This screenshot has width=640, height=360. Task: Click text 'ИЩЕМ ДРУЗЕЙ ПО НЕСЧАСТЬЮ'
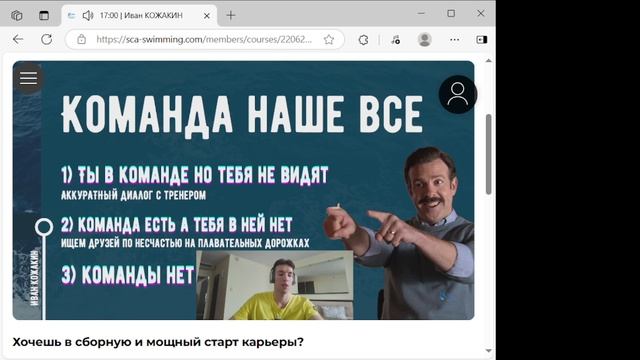pos(122,243)
